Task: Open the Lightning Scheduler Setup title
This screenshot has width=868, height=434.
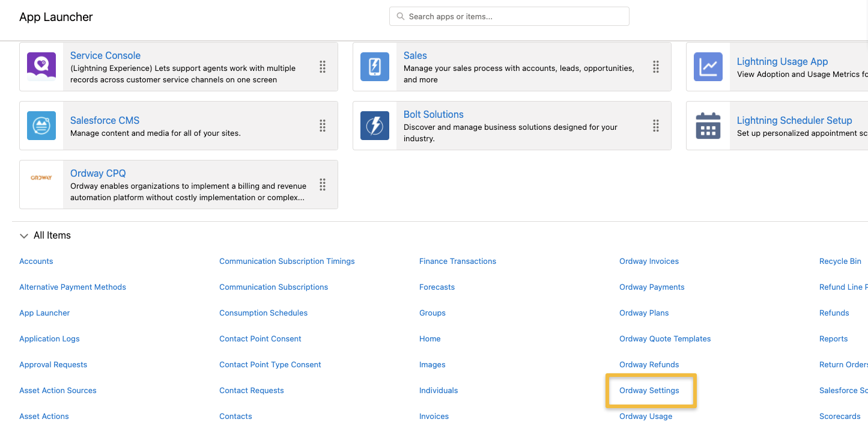Action: coord(794,120)
